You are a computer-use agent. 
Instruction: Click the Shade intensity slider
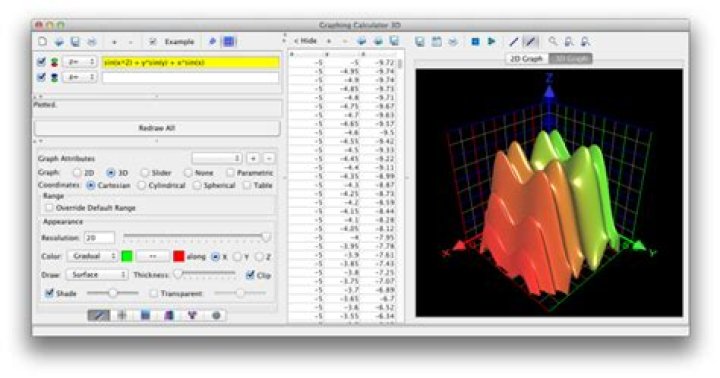click(x=112, y=293)
